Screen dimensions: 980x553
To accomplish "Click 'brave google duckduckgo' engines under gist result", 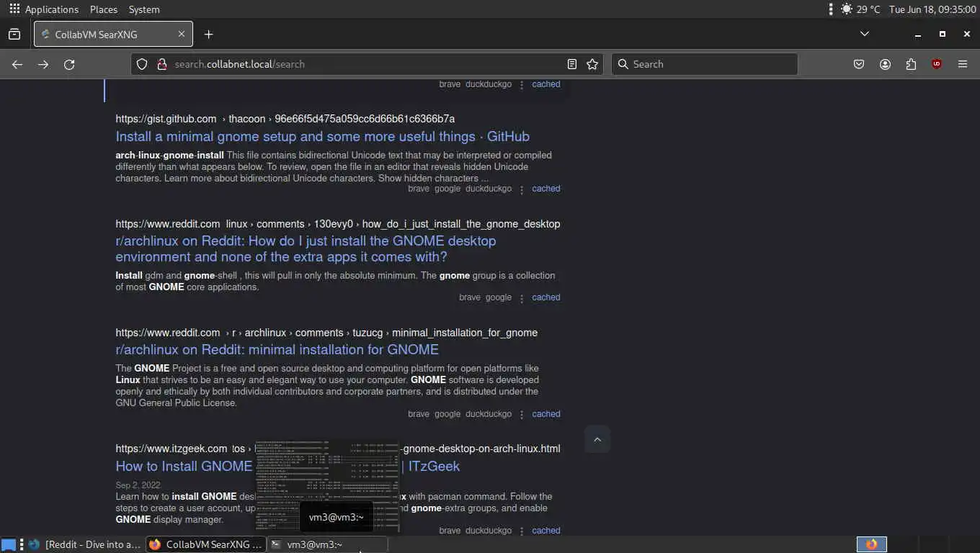I will 460,189.
